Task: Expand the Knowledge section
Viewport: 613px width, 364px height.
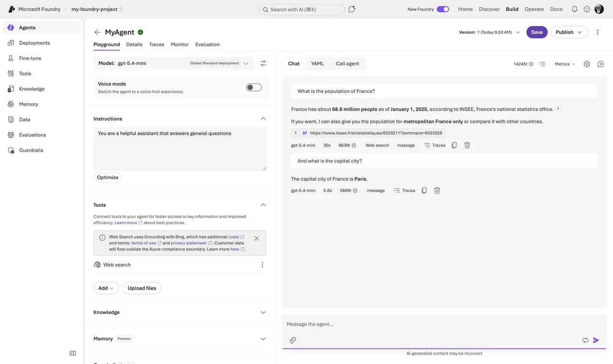Action: (263, 312)
